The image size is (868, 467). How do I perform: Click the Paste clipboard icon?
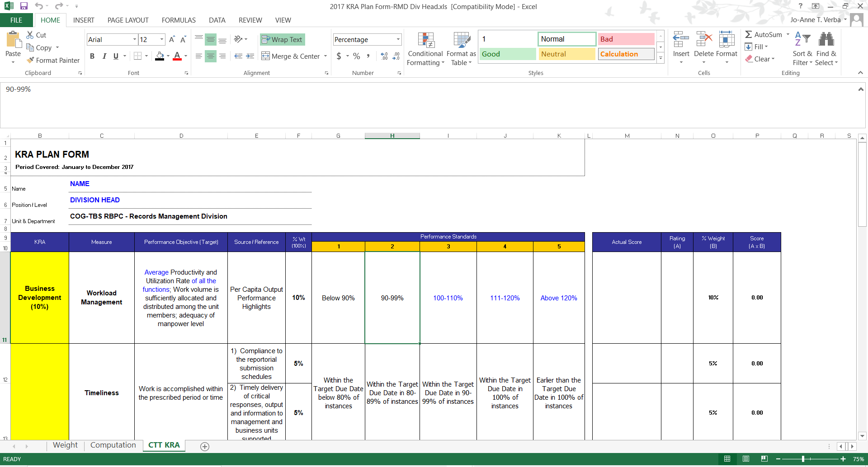13,40
